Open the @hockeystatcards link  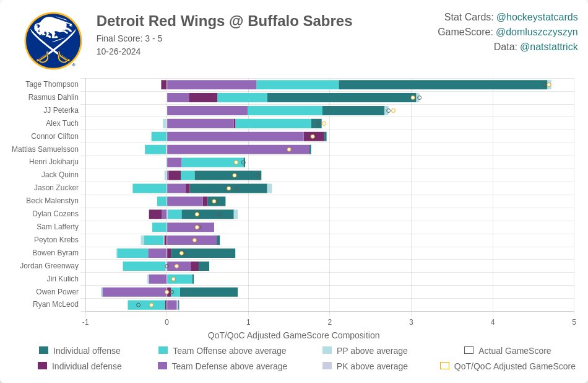[537, 17]
